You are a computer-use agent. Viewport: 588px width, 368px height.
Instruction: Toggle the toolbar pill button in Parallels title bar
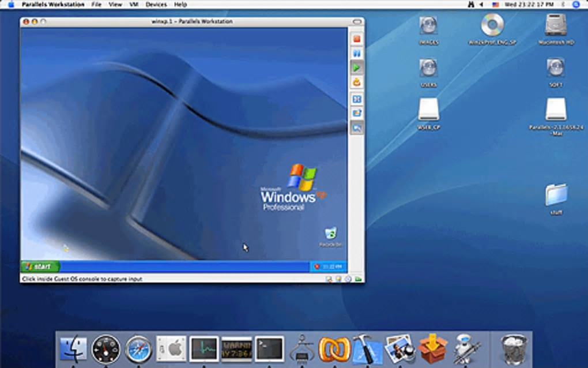[x=357, y=21]
